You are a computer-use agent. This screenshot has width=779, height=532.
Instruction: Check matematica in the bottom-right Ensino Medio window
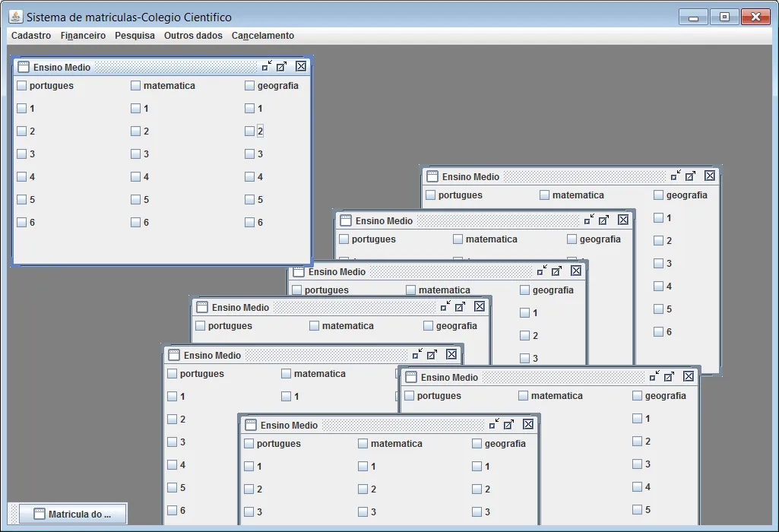point(550,396)
